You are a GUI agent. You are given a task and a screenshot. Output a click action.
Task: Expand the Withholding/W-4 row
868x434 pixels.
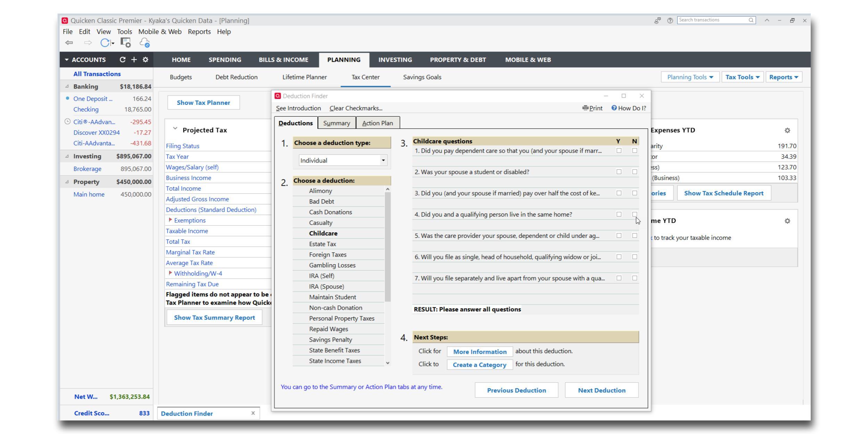click(170, 273)
